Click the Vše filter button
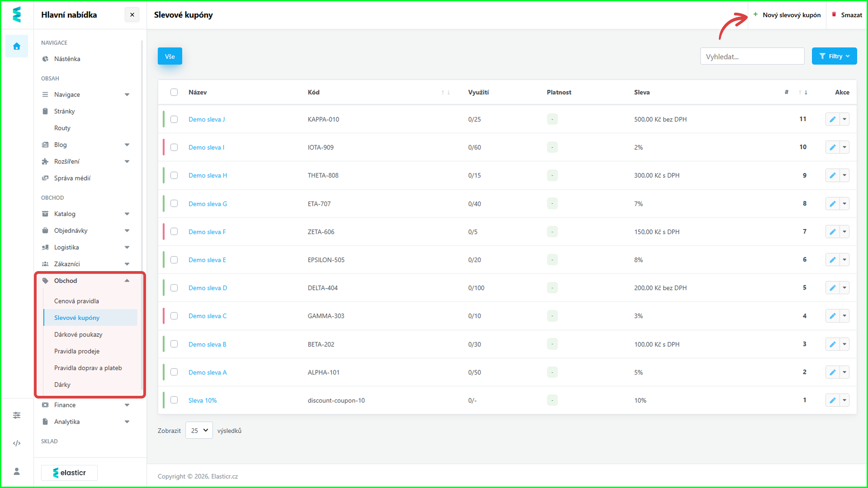Viewport: 868px width, 488px height. pos(170,56)
